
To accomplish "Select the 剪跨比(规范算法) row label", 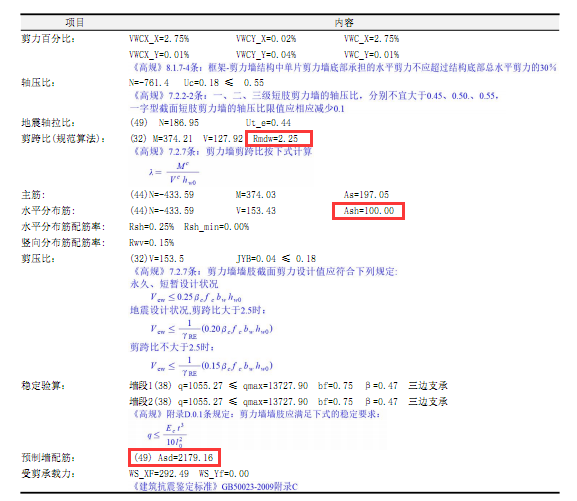I will [63, 139].
